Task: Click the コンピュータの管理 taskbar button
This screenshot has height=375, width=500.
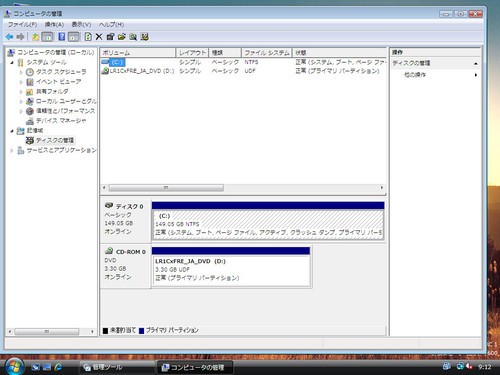Action: tap(195, 367)
